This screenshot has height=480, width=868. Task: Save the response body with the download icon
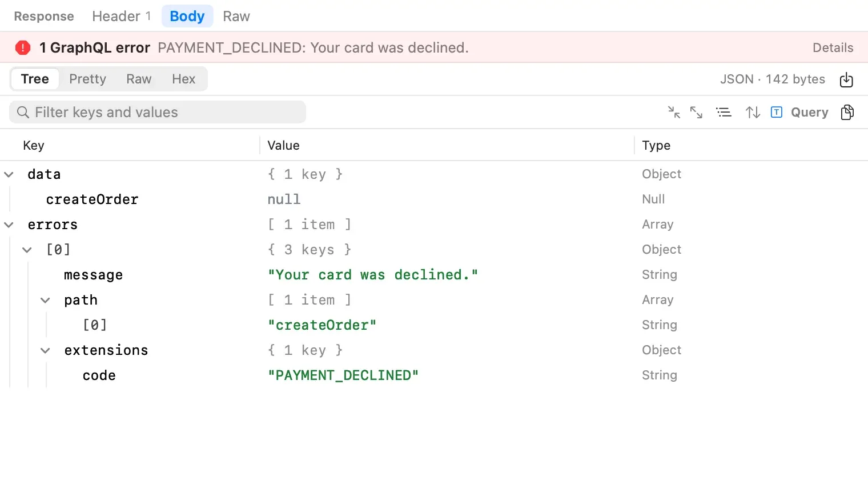[x=846, y=79]
